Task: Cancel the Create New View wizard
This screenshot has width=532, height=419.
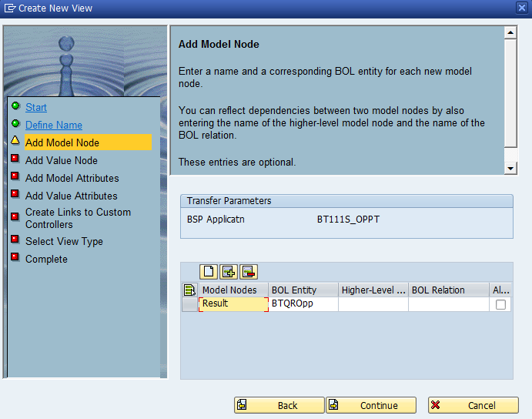Action: click(473, 405)
